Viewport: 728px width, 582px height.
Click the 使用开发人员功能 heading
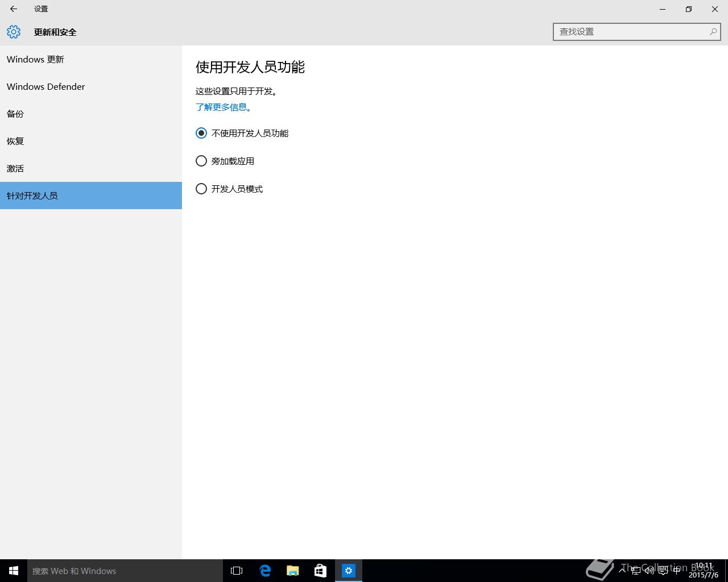(250, 67)
